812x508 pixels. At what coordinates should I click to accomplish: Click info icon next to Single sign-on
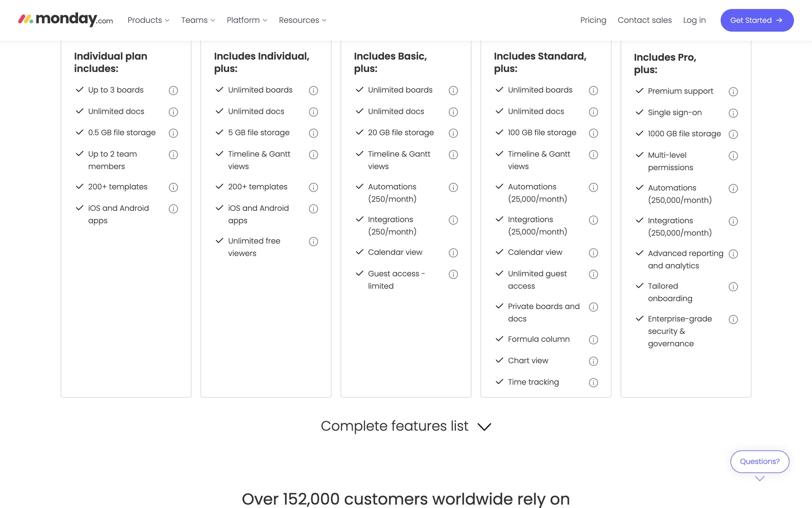tap(733, 113)
